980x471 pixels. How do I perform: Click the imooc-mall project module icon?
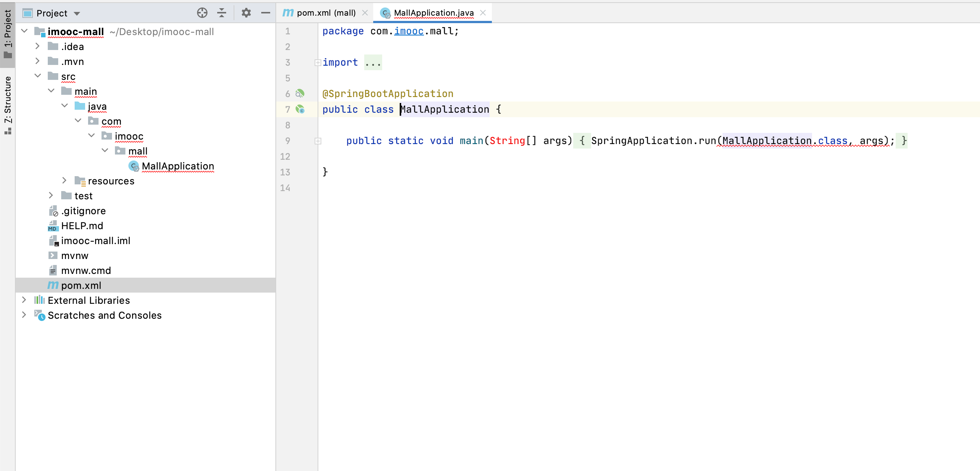pos(40,32)
